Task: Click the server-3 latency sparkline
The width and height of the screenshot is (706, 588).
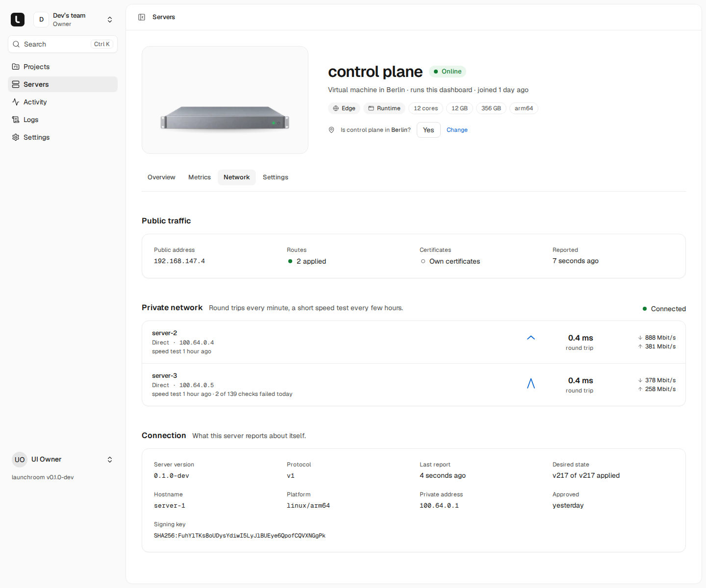Action: 531,383
